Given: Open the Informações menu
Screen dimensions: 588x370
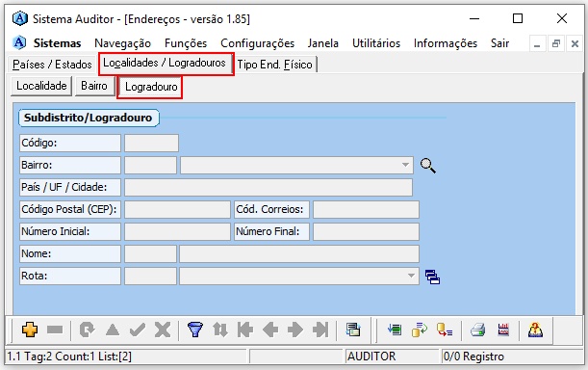Looking at the screenshot, I should [446, 43].
